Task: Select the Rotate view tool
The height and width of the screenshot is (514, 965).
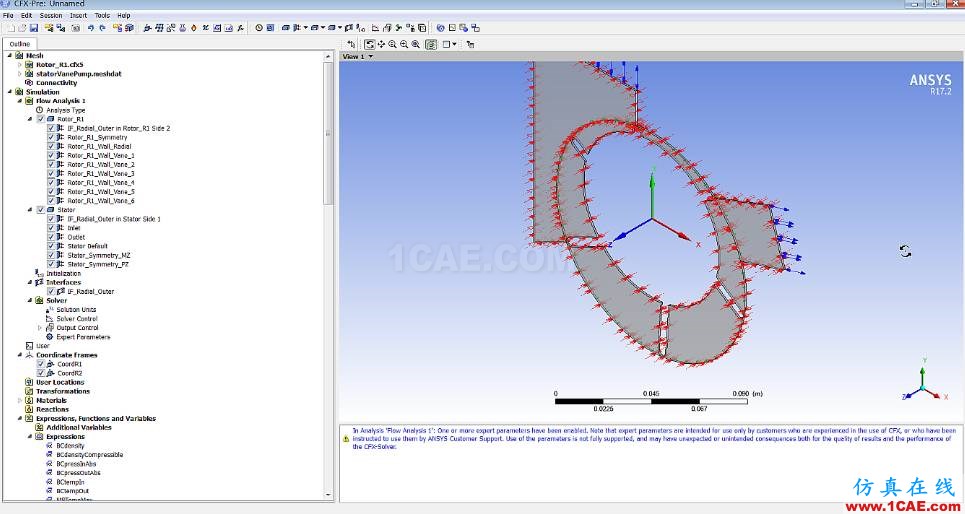Action: pyautogui.click(x=369, y=44)
